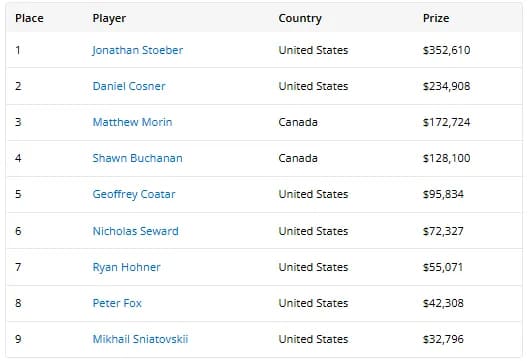The height and width of the screenshot is (361, 528).
Task: Click the $234,908 prize amount
Action: [447, 86]
